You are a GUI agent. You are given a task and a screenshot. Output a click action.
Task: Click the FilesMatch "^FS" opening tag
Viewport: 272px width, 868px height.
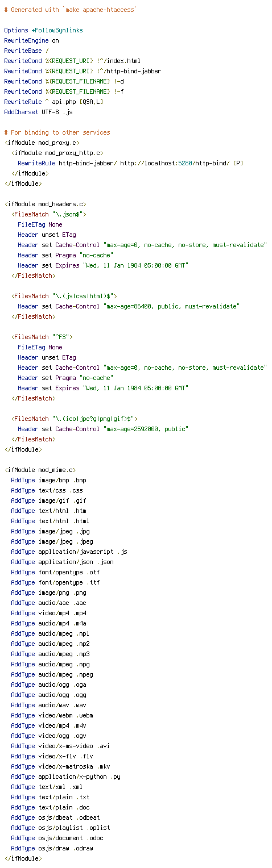[x=42, y=337]
